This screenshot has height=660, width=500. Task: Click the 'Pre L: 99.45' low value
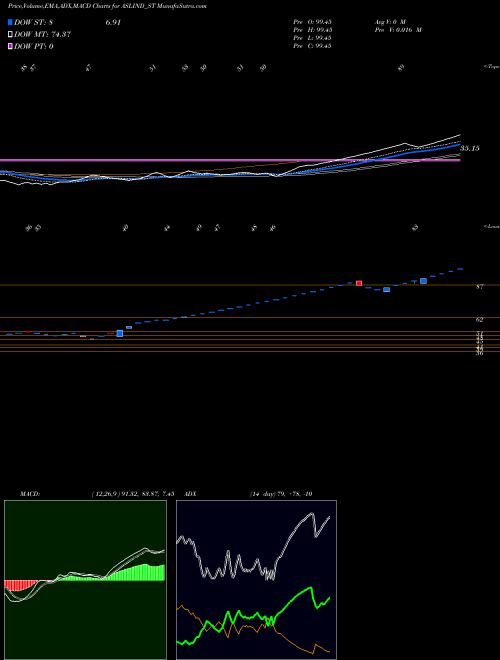tap(313, 38)
